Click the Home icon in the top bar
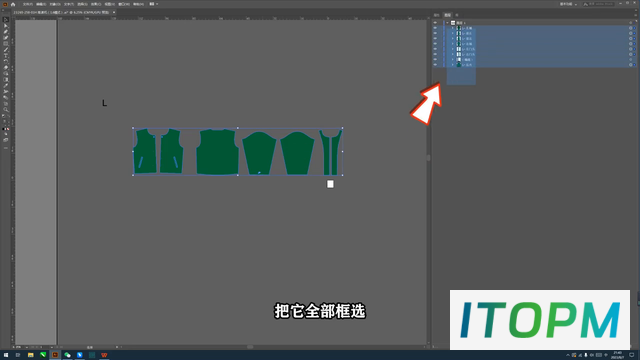 [x=13, y=4]
